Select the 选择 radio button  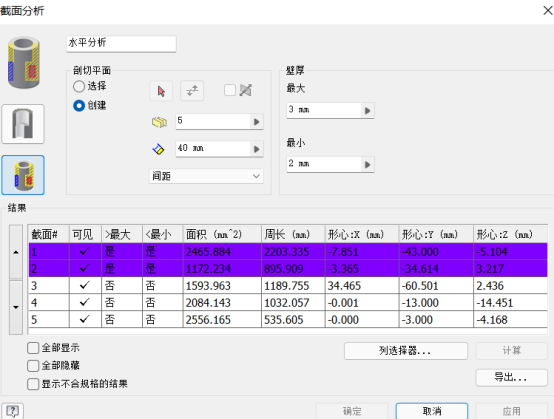click(x=79, y=86)
